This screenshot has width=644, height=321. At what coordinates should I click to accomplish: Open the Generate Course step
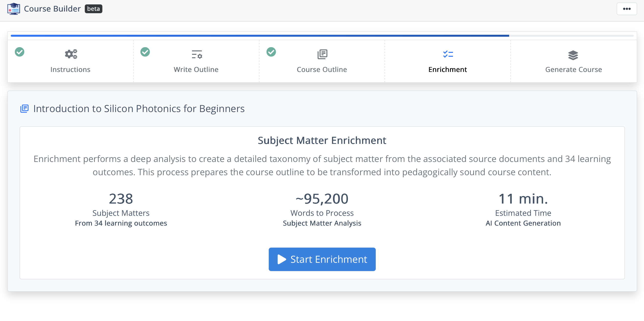click(x=573, y=69)
